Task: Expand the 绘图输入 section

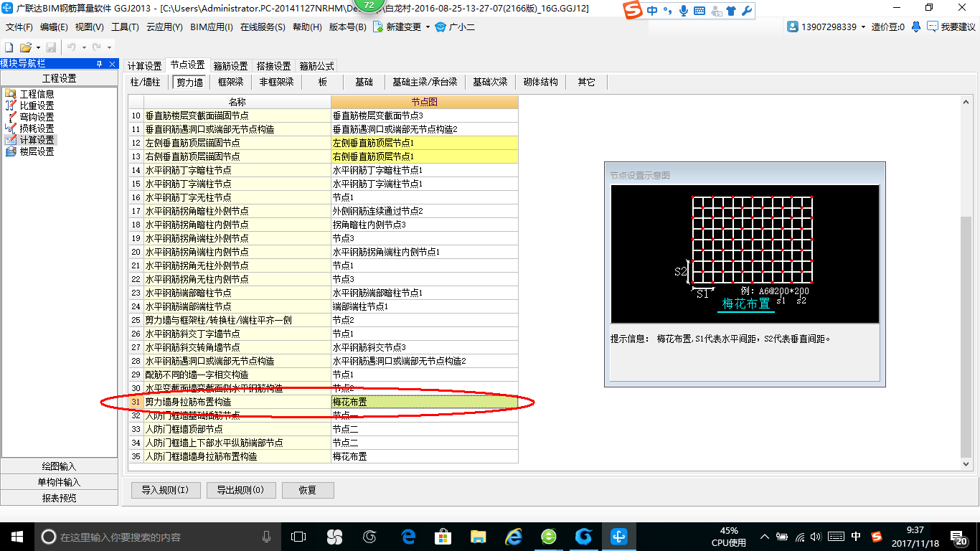Action: click(59, 466)
